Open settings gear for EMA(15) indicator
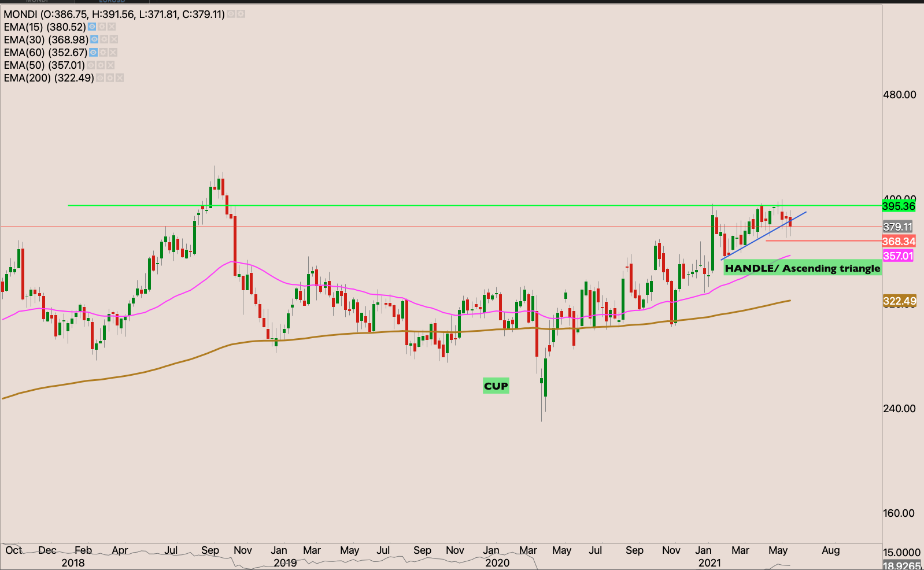 pyautogui.click(x=102, y=27)
